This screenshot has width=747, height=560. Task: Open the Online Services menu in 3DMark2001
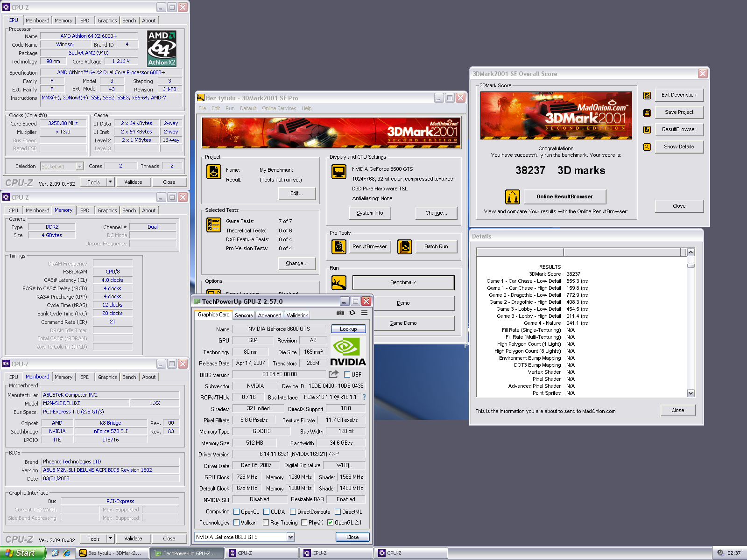point(279,108)
